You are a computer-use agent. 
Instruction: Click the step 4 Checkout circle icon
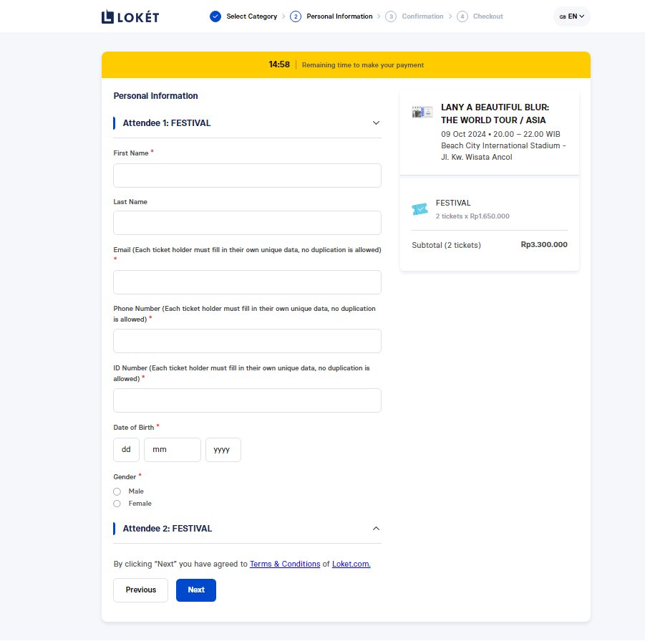point(462,16)
